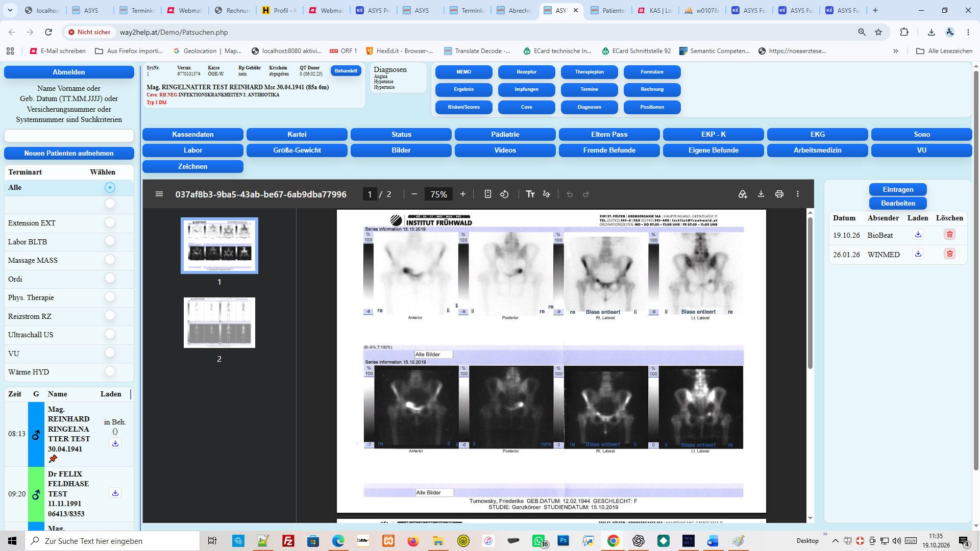Switch to the Kartei tab
The width and height of the screenshot is (980, 551).
(297, 135)
